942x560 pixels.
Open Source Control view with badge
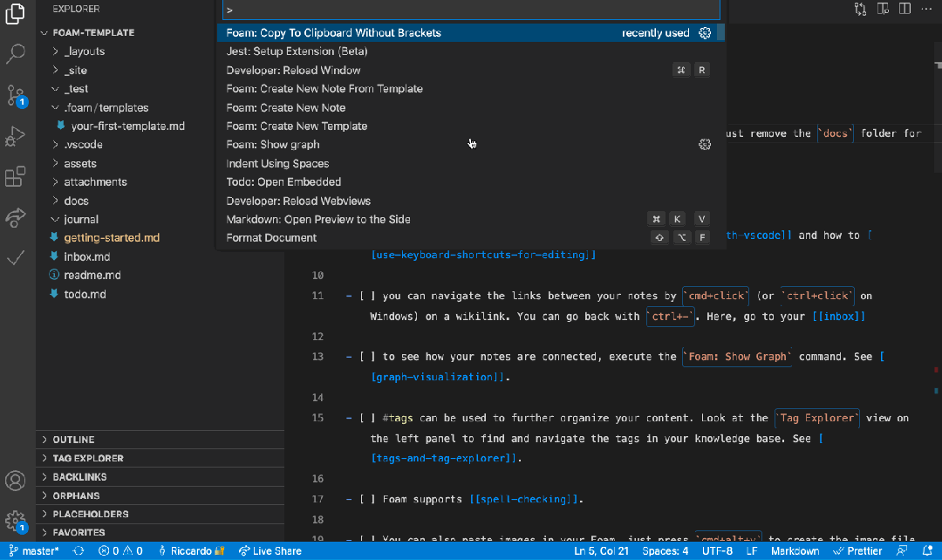click(16, 95)
